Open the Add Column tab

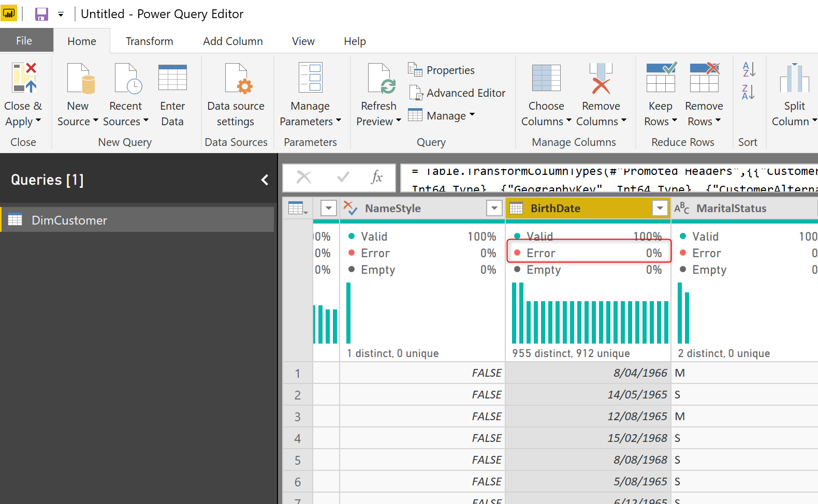pyautogui.click(x=233, y=41)
